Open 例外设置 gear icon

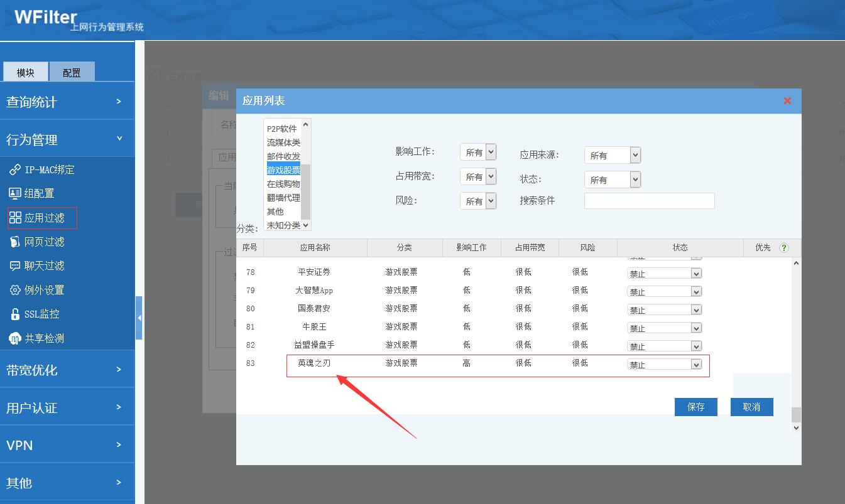pos(15,290)
